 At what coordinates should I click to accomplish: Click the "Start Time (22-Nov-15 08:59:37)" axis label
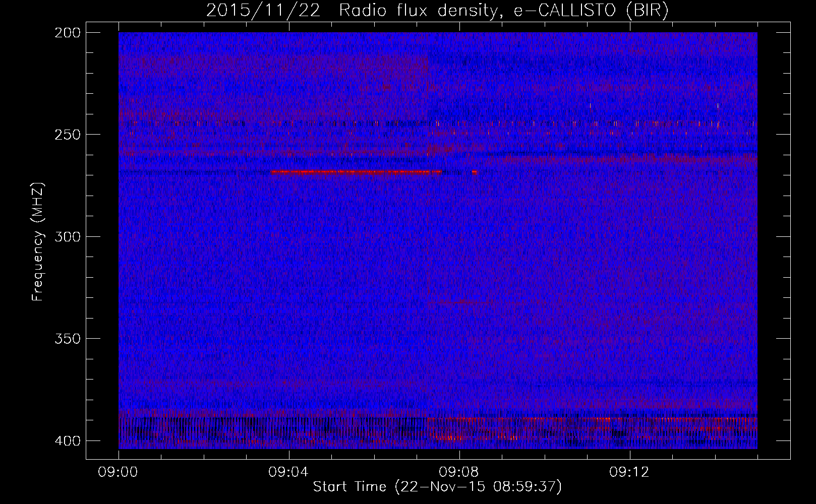tap(437, 487)
